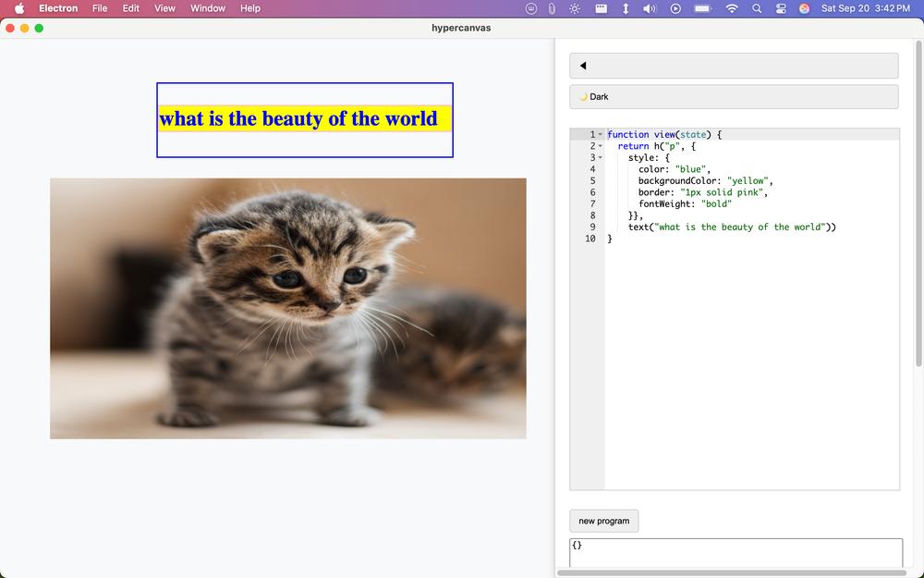The height and width of the screenshot is (578, 924).
Task: Open the File menu
Action: coord(100,8)
